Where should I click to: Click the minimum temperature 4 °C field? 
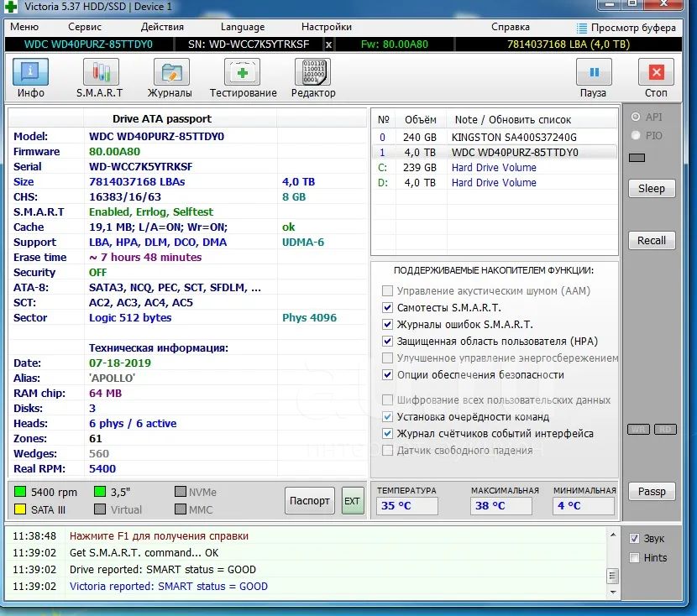pos(584,505)
